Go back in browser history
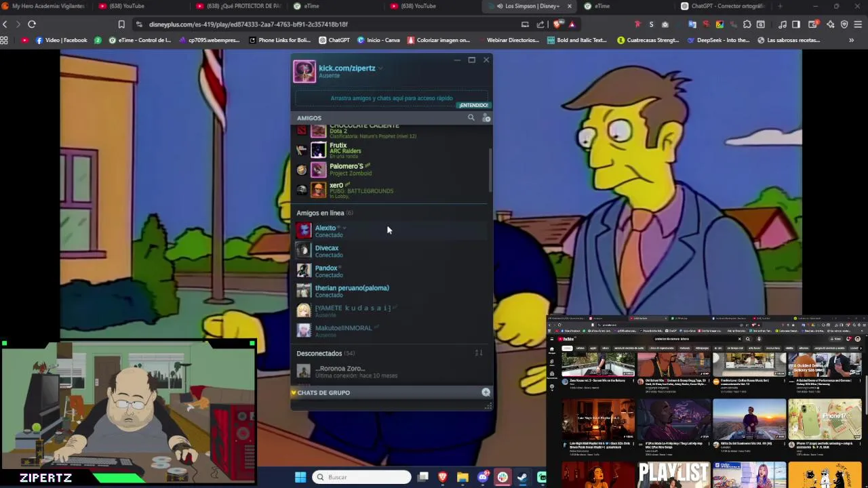 point(5,24)
